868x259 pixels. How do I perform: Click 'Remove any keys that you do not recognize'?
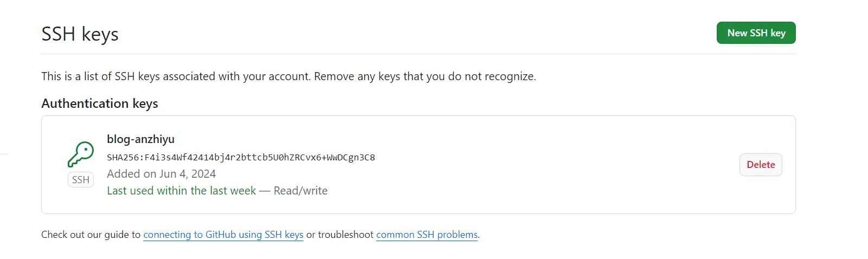[x=425, y=76]
